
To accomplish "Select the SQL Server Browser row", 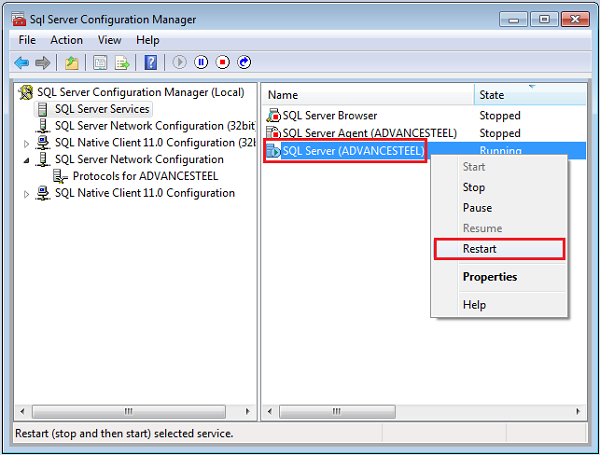I will 425,116.
